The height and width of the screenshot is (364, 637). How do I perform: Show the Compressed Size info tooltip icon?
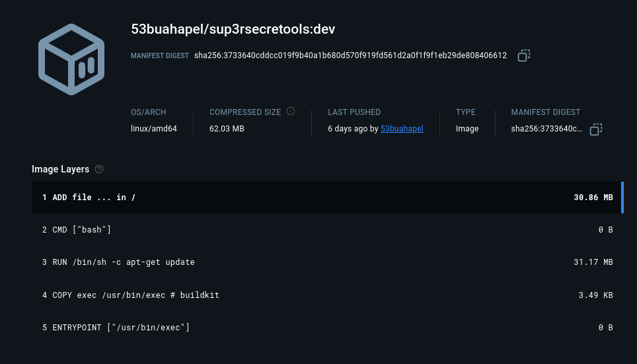[x=291, y=112]
